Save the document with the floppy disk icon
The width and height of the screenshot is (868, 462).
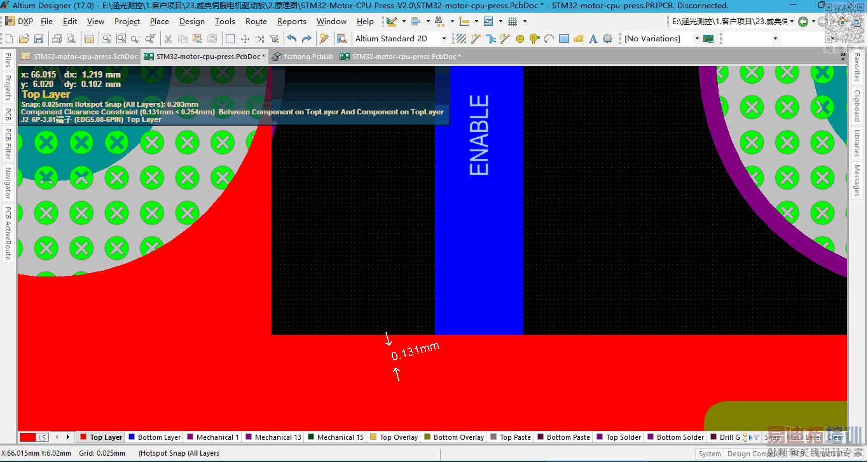click(x=38, y=39)
